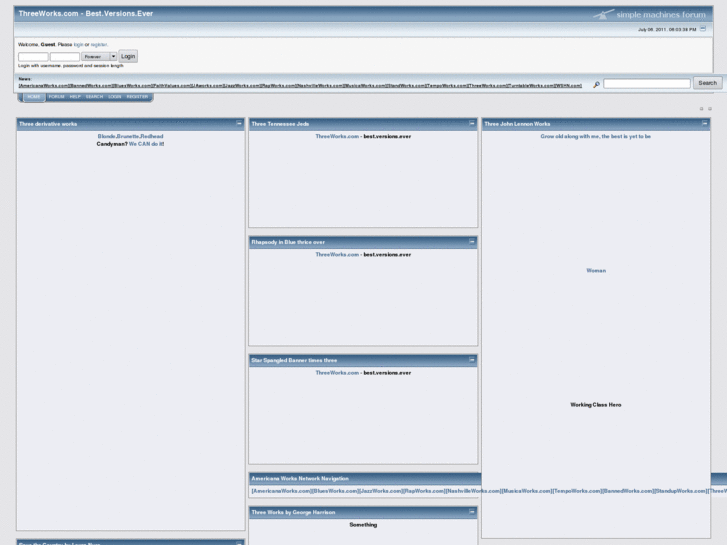727x545 pixels.
Task: Collapse the Three Works by George Harrison panel
Action: point(472,512)
